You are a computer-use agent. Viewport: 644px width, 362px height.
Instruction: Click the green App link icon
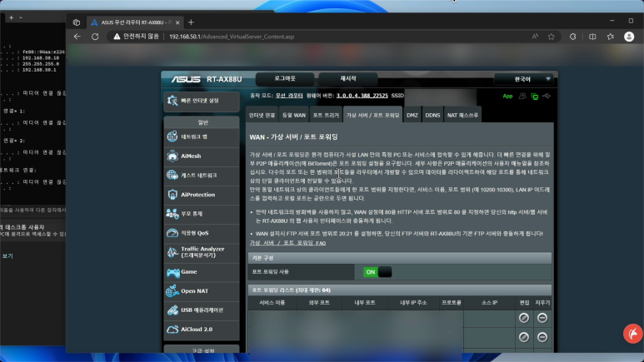(507, 97)
